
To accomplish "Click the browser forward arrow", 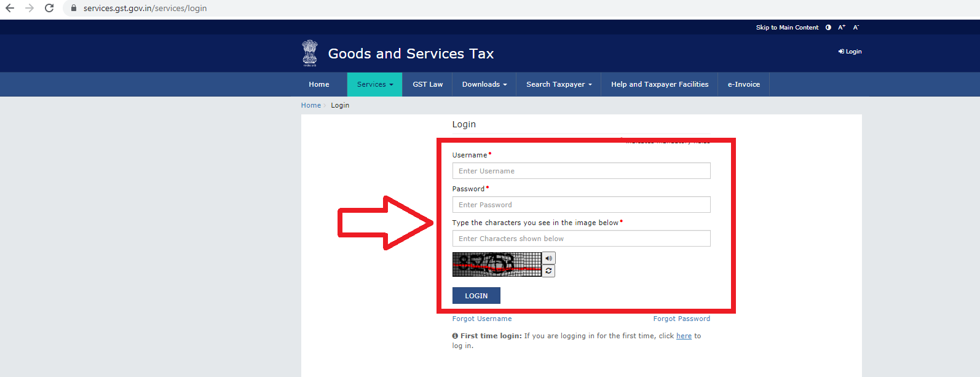I will click(30, 8).
